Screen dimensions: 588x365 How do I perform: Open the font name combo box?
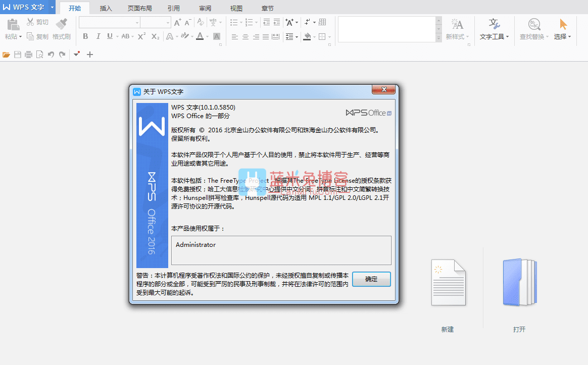pos(110,23)
